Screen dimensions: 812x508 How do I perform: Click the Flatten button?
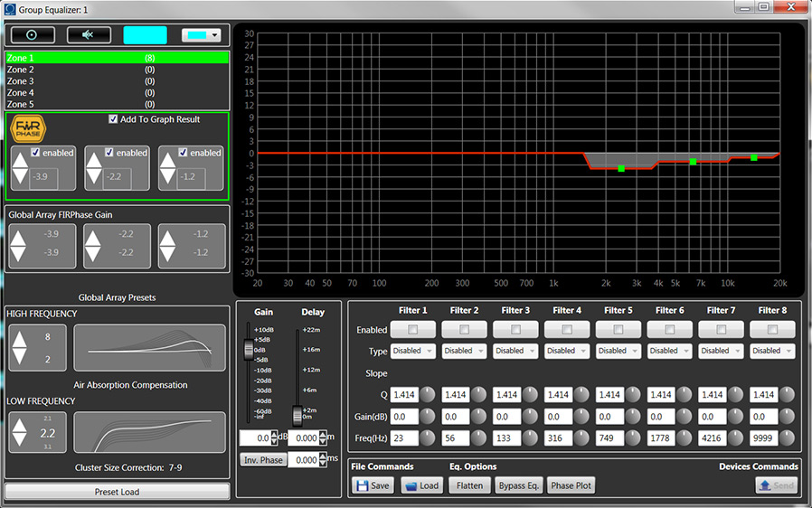click(x=469, y=485)
